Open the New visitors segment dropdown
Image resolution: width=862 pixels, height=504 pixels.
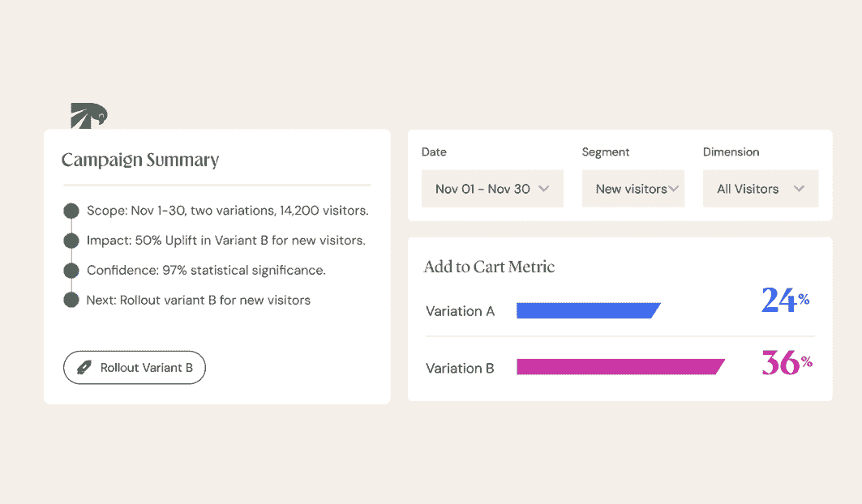[x=633, y=189]
